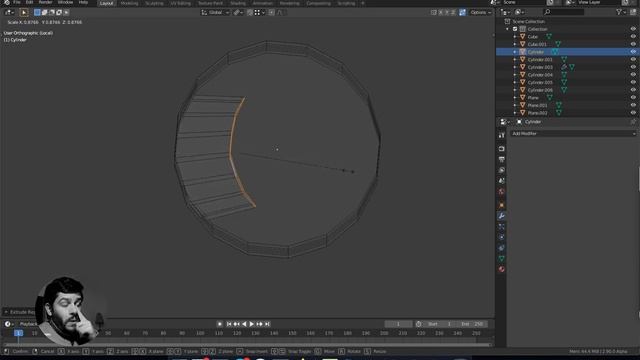Hide the Plane object
Screen dimensions: 640x360
[x=633, y=98]
